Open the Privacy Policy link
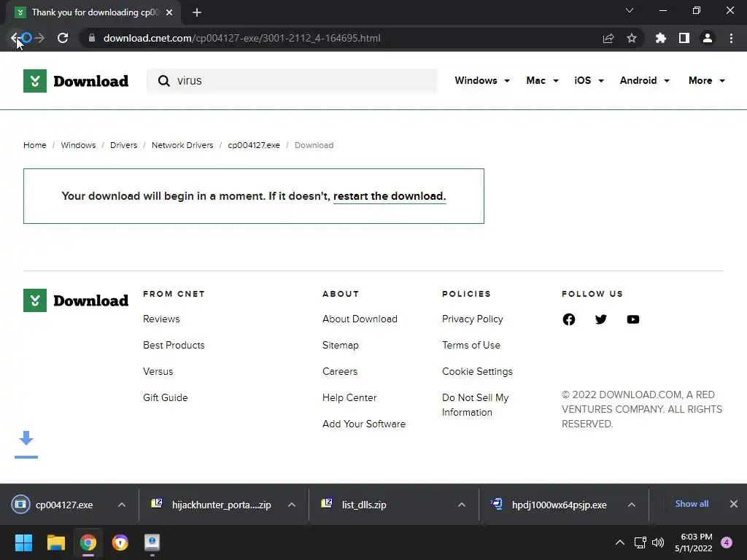 coord(473,319)
